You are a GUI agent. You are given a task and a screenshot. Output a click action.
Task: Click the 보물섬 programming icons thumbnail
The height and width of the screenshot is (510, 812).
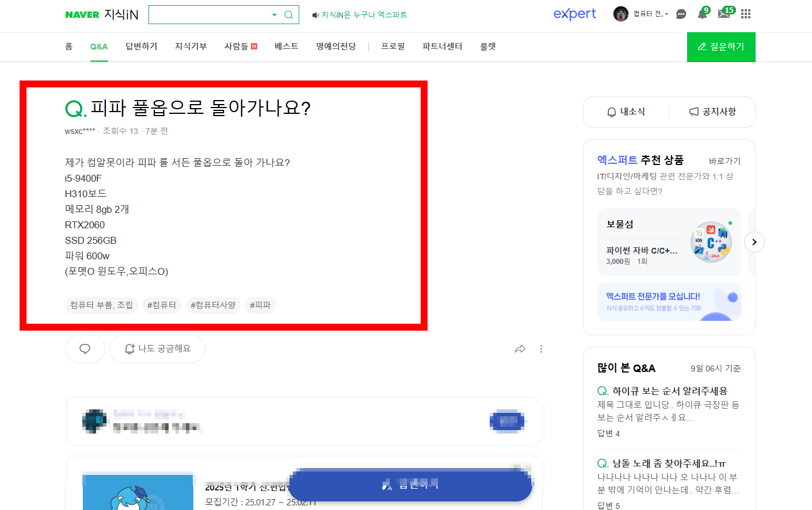tap(711, 242)
